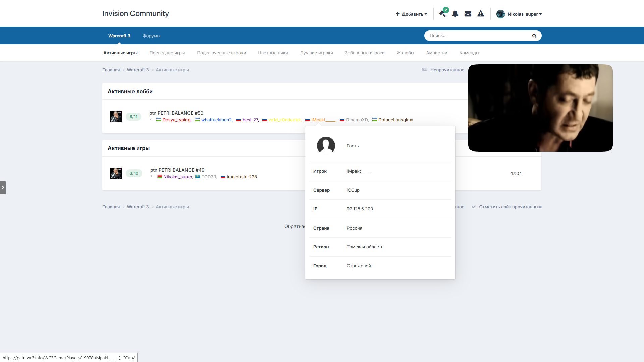Open Подключенные игроки submenu item

pyautogui.click(x=221, y=53)
